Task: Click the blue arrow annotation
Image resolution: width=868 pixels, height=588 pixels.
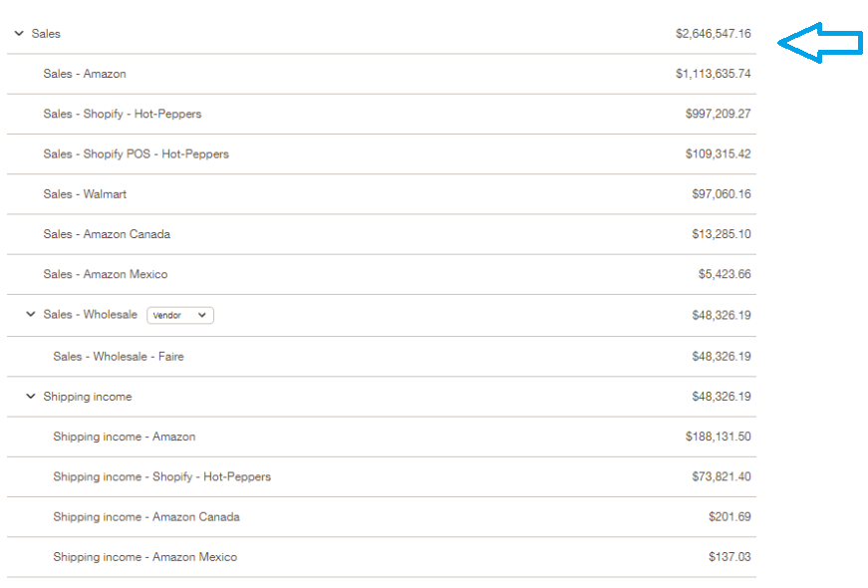Action: click(819, 42)
